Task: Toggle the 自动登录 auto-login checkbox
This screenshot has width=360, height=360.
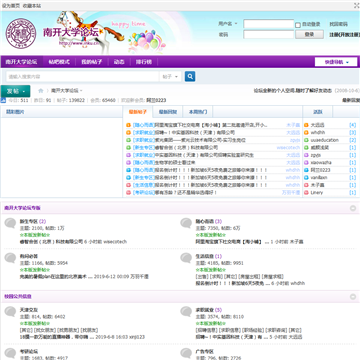Action: 298,25
